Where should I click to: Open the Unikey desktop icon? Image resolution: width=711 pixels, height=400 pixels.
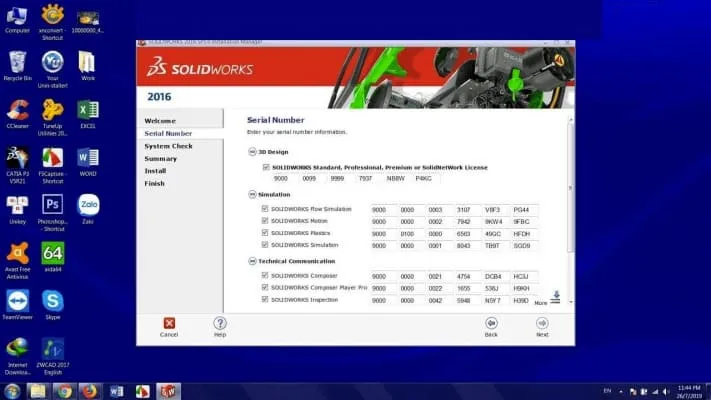[x=17, y=210]
